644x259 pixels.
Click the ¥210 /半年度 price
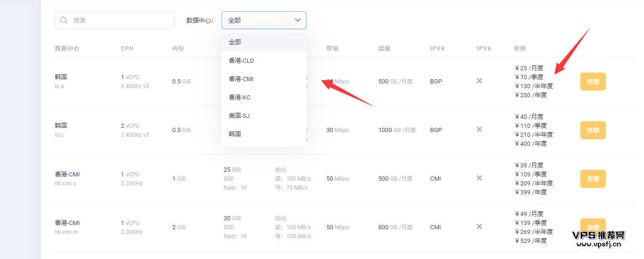534,134
